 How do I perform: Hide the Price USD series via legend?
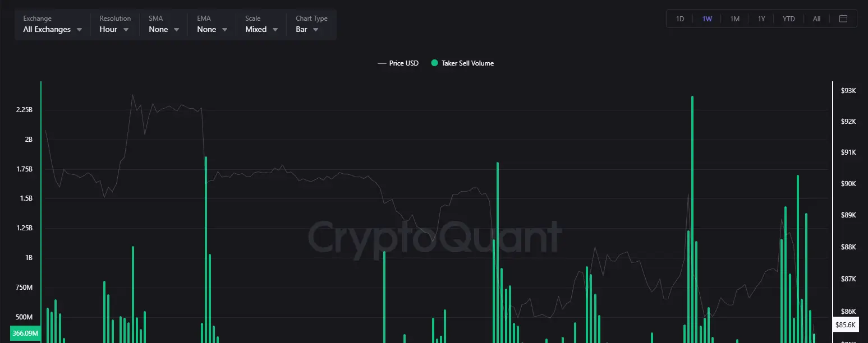pos(403,63)
